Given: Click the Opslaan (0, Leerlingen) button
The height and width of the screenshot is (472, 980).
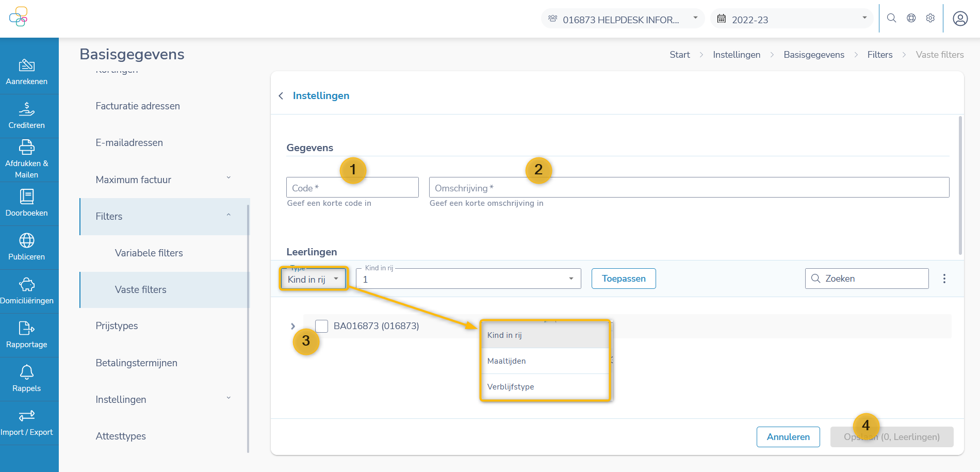Looking at the screenshot, I should 892,437.
